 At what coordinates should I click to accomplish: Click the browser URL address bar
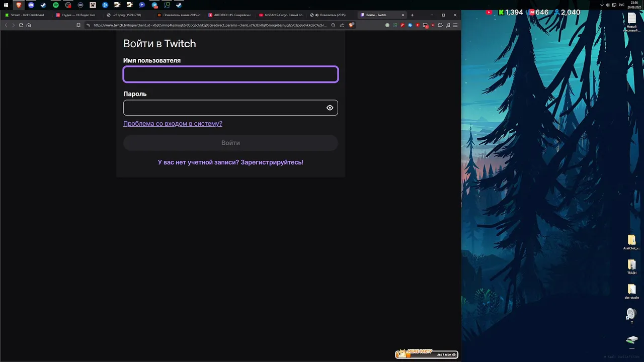(x=210, y=25)
